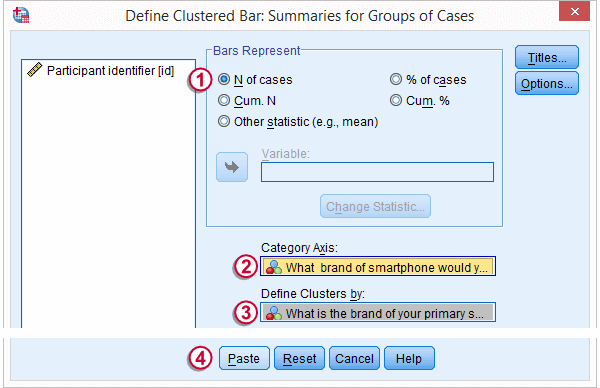The width and height of the screenshot is (600, 388).
Task: Click the ruler icon beside Participant identifier
Action: (x=34, y=70)
